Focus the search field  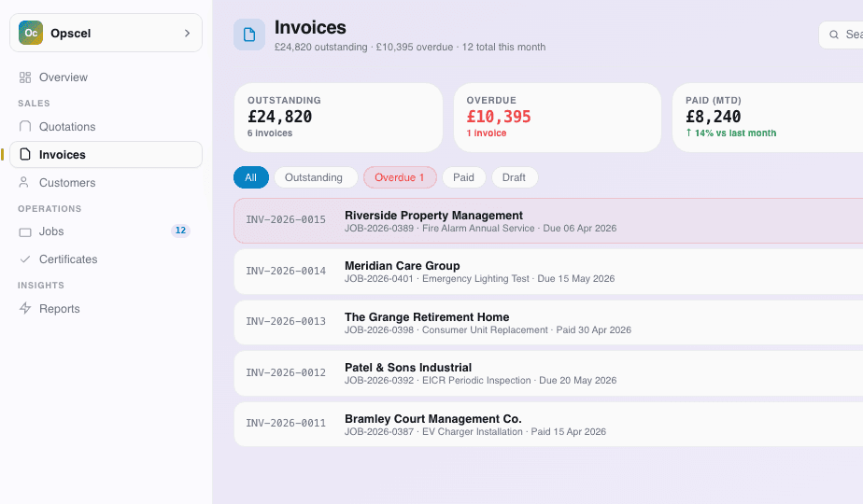click(841, 35)
